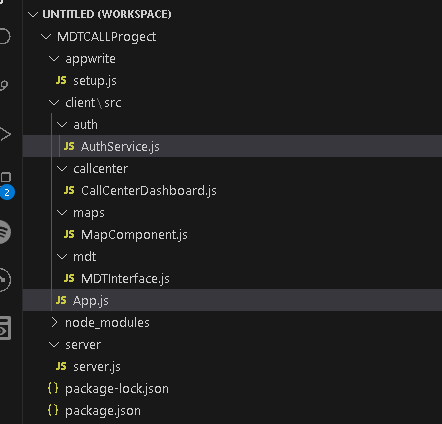Open the preview icon at activity bar bottom

coord(5,328)
